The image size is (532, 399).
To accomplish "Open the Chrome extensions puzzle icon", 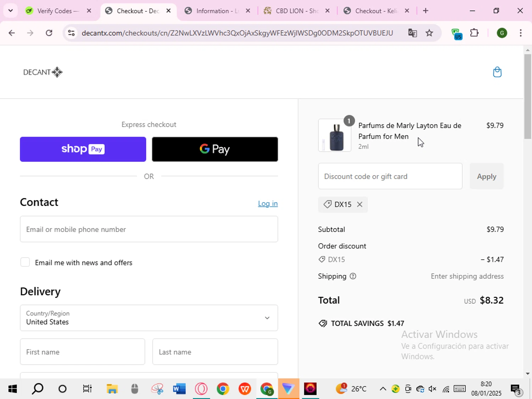I will tap(474, 33).
